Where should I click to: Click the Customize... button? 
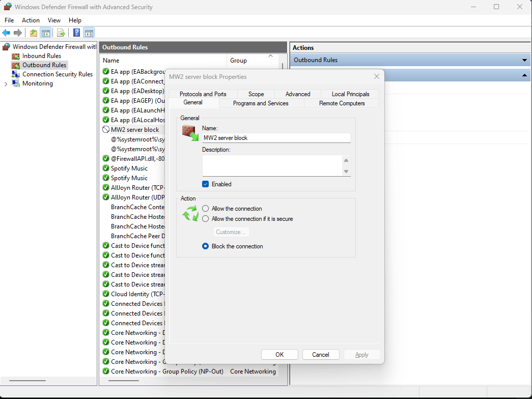click(x=231, y=232)
